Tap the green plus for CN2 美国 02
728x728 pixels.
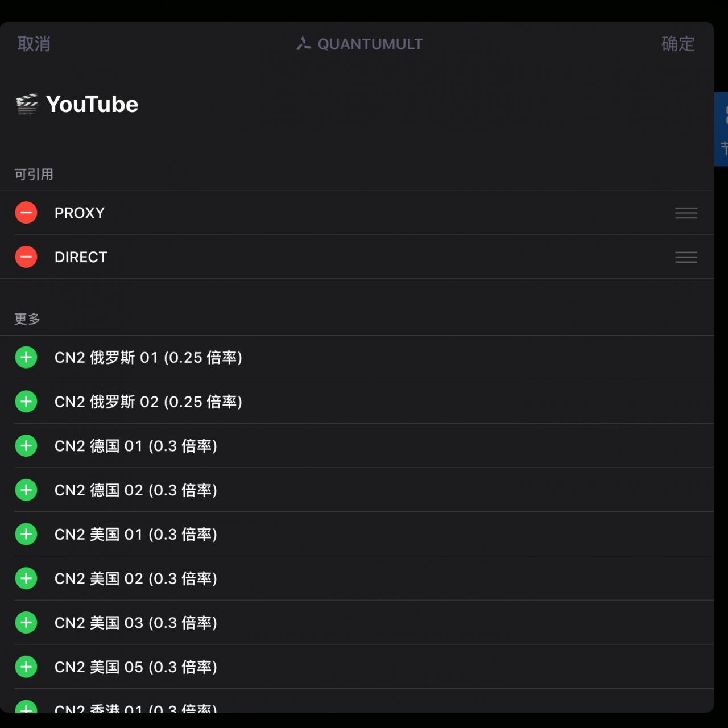click(26, 578)
